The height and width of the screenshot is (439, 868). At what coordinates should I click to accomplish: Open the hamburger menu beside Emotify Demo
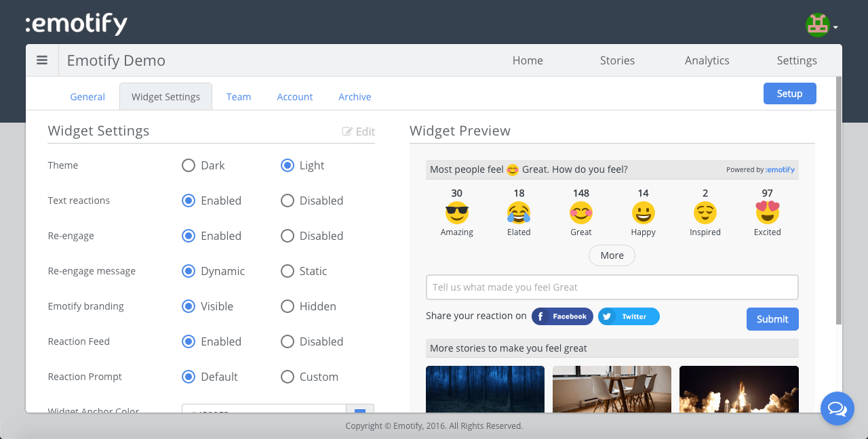pos(42,60)
